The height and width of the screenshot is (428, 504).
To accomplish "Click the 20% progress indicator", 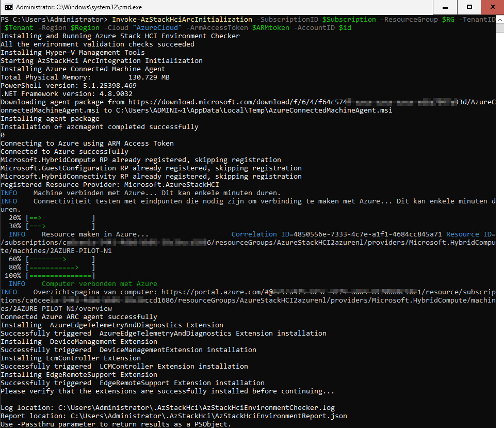I will coord(15,217).
